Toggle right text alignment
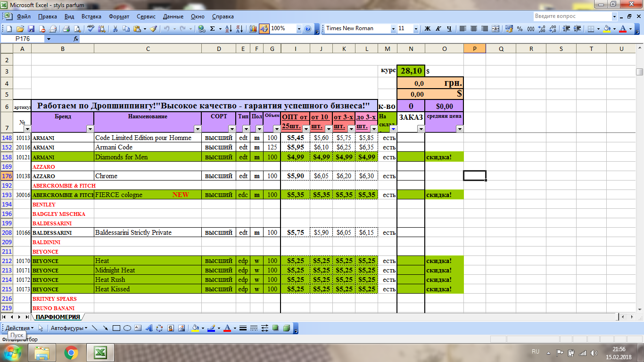Image resolution: width=644 pixels, height=362 pixels. pos(485,29)
